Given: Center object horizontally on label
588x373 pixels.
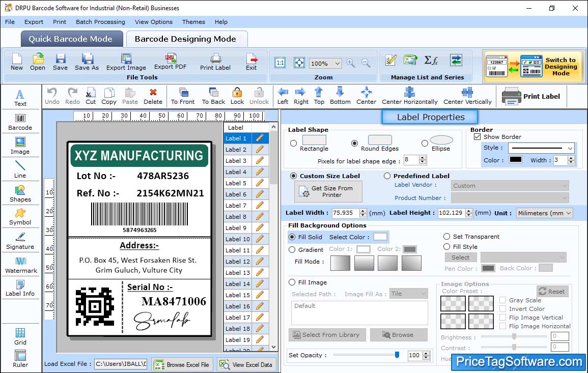Looking at the screenshot, I should (409, 96).
